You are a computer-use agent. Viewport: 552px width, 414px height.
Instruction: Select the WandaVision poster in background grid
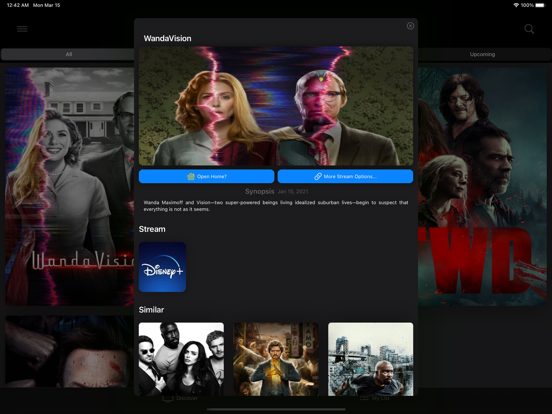[x=69, y=187]
